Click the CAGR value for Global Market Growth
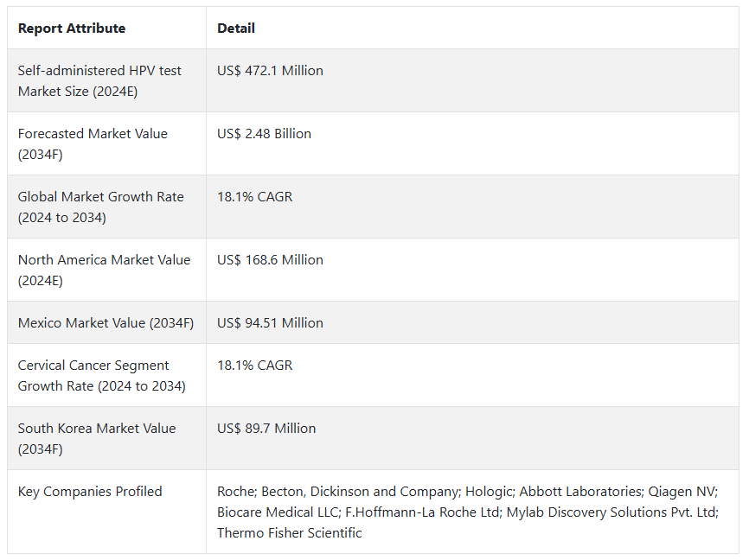Image resolution: width=749 pixels, height=560 pixels. tap(254, 197)
